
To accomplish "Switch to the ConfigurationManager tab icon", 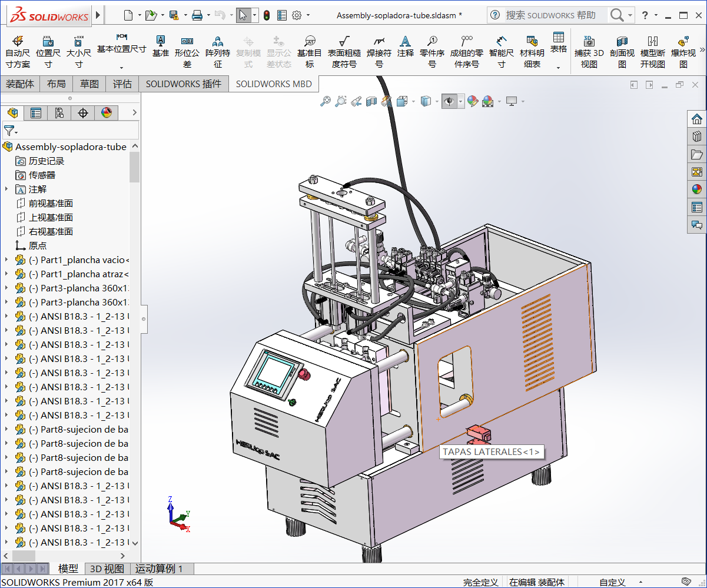I will (59, 112).
